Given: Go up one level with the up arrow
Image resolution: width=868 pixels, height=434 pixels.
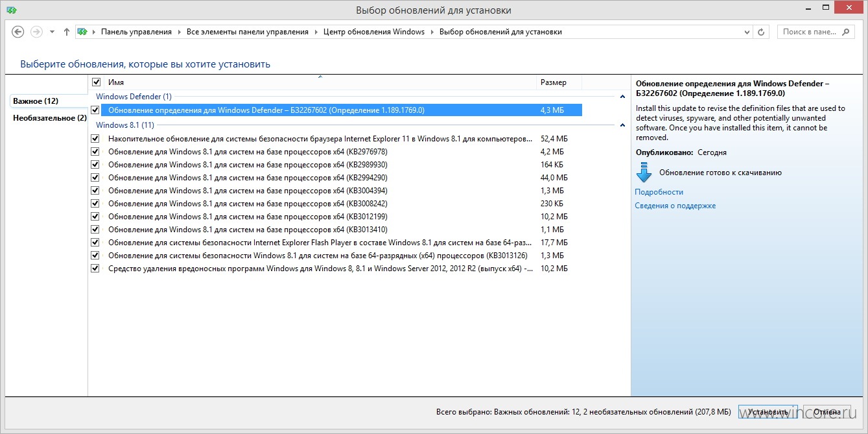Looking at the screenshot, I should 66,32.
